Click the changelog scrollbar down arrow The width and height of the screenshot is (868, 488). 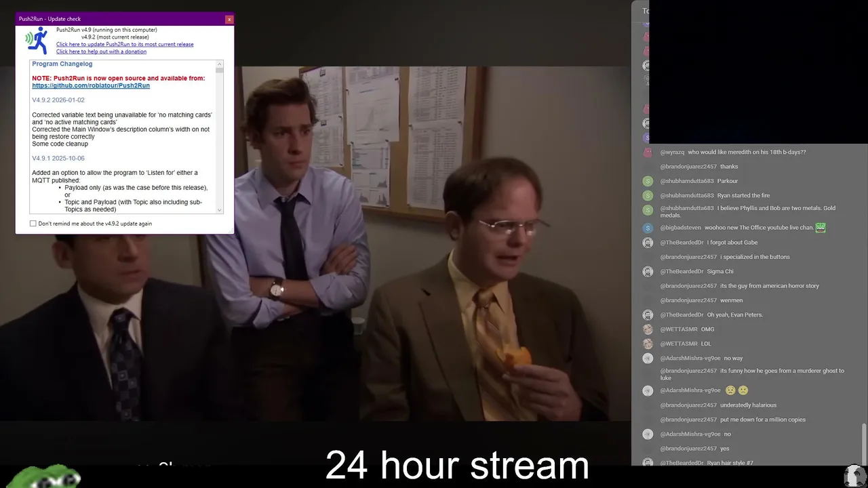(220, 210)
